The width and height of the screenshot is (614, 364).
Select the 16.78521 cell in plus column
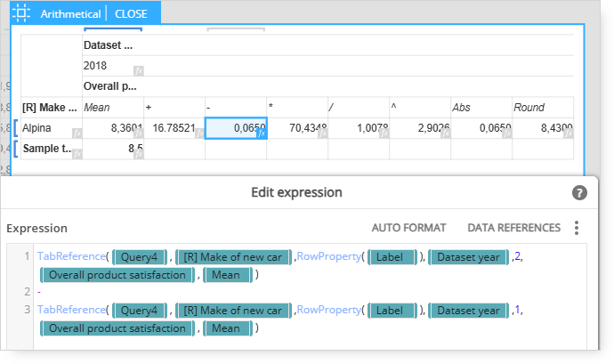coord(174,128)
